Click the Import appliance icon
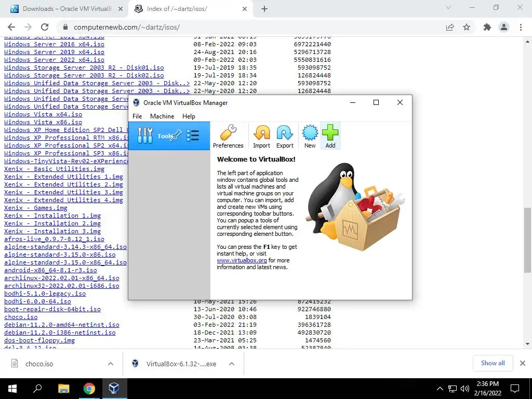This screenshot has width=532, height=399. click(x=262, y=136)
